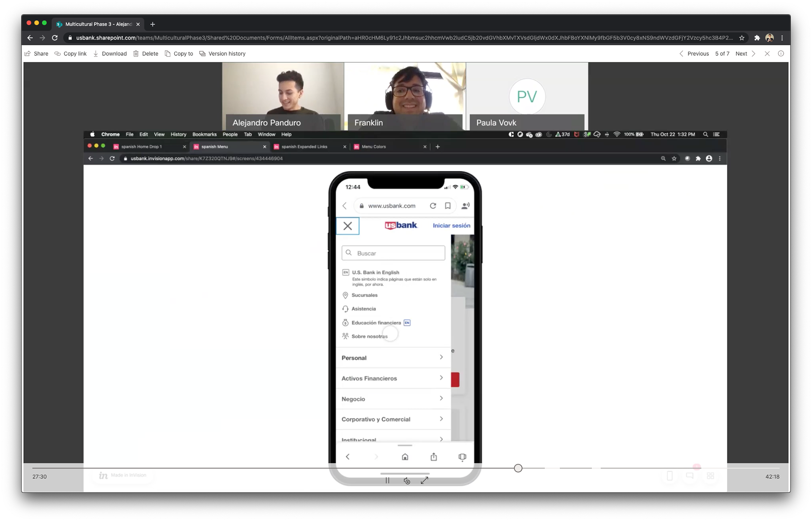Image resolution: width=812 pixels, height=521 pixels.
Task: Open a new tab in the outer browser
Action: pyautogui.click(x=153, y=24)
